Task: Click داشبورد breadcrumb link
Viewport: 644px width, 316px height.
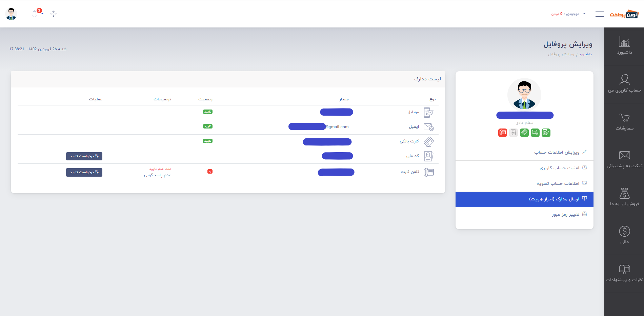Action: tap(585, 54)
